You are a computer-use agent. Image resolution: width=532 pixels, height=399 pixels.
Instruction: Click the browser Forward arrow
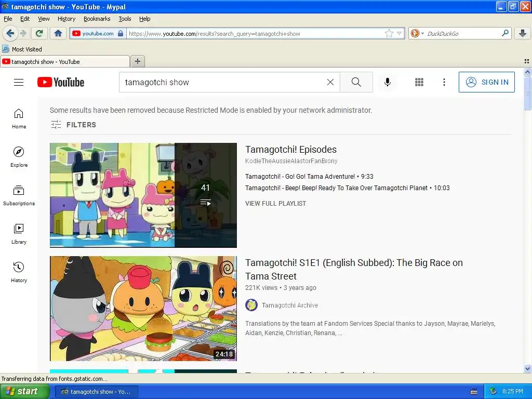pos(23,33)
